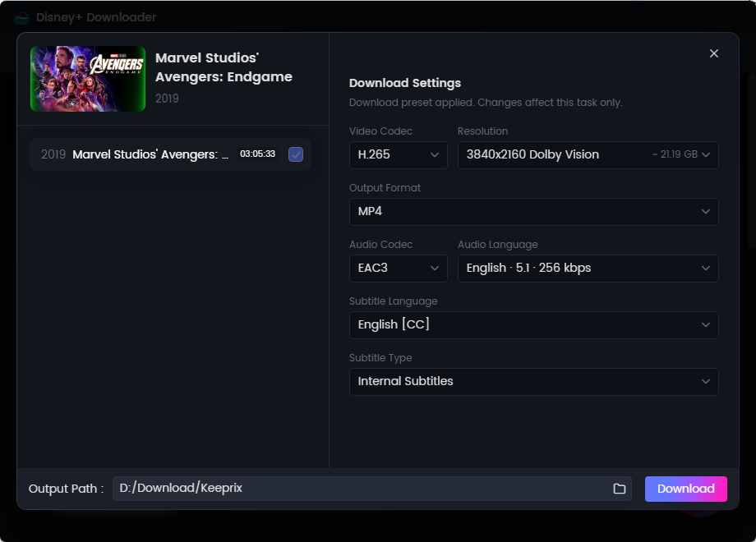Click the Download button
The width and height of the screenshot is (756, 542).
click(x=685, y=489)
